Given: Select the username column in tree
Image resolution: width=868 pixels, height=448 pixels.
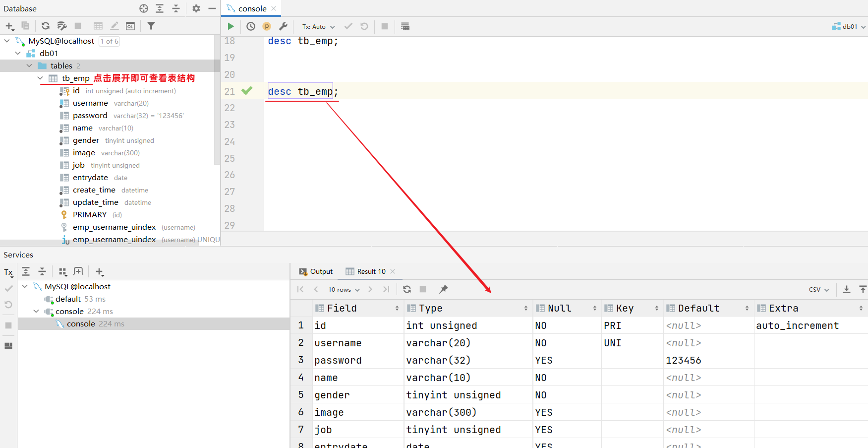Looking at the screenshot, I should [90, 103].
